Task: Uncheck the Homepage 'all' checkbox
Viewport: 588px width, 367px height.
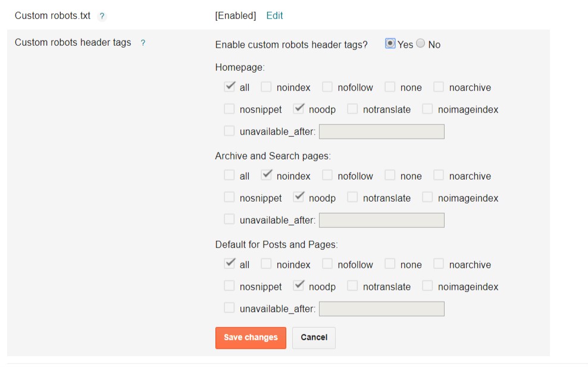Action: pos(229,87)
